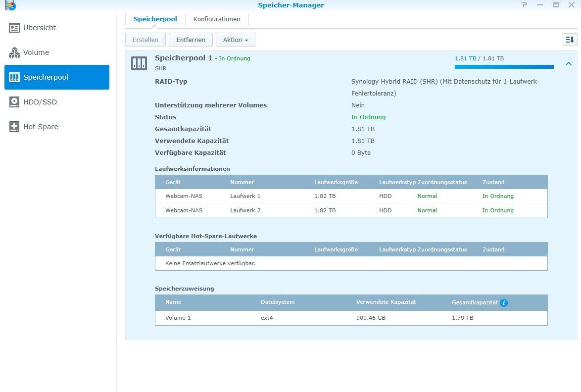This screenshot has height=392, width=581.
Task: Open Hot Spare sidebar entry
Action: coord(57,127)
